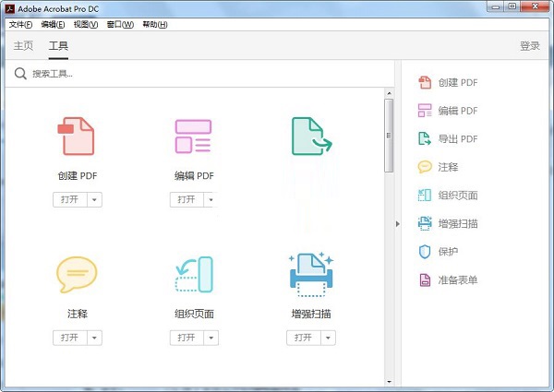This screenshot has width=554, height=392.
Task: Click the 导出 PDF icon in right panel
Action: tap(425, 138)
